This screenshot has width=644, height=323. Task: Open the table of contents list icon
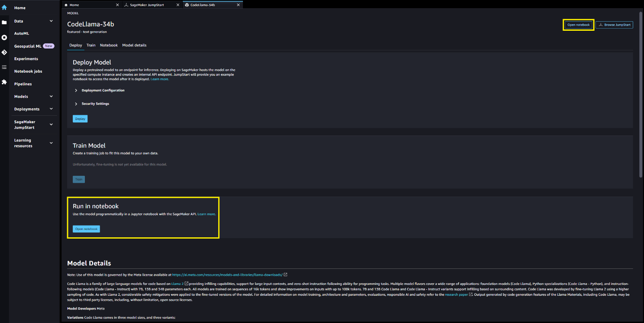pos(4,67)
